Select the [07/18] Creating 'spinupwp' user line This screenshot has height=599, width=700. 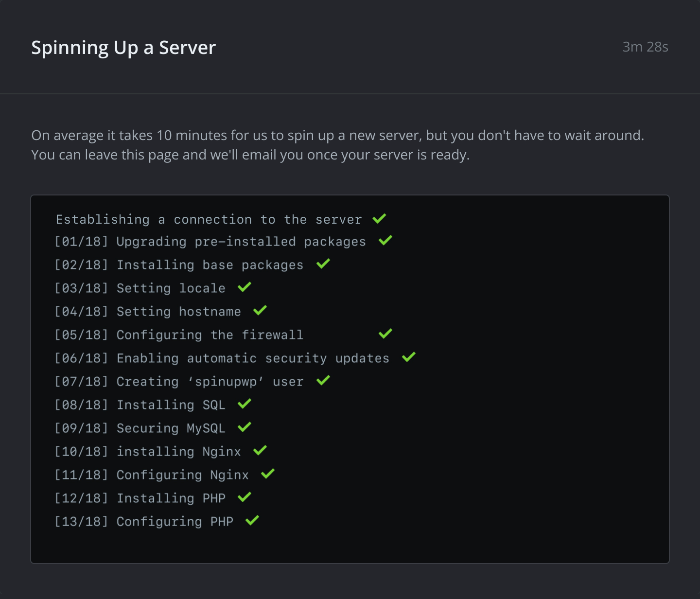point(179,382)
